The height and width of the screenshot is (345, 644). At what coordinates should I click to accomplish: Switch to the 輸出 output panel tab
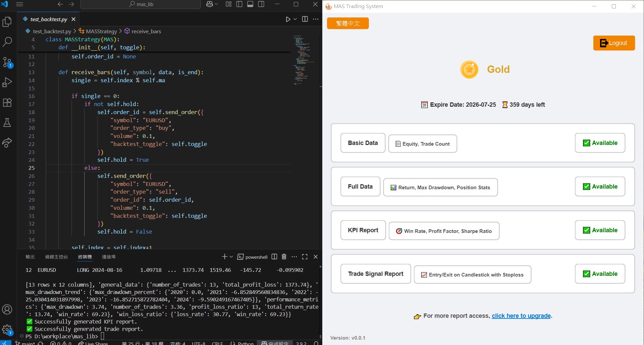click(30, 257)
